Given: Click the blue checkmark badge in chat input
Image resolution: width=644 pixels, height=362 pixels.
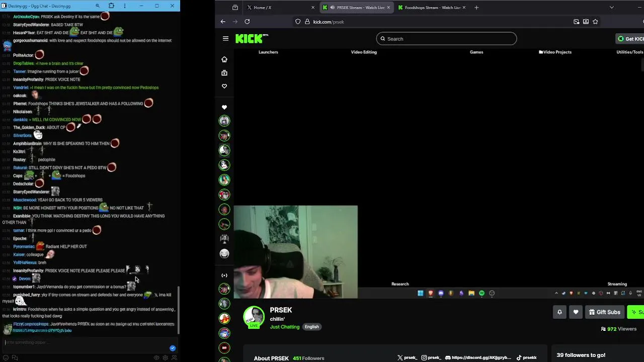Looking at the screenshot, I should (x=173, y=348).
